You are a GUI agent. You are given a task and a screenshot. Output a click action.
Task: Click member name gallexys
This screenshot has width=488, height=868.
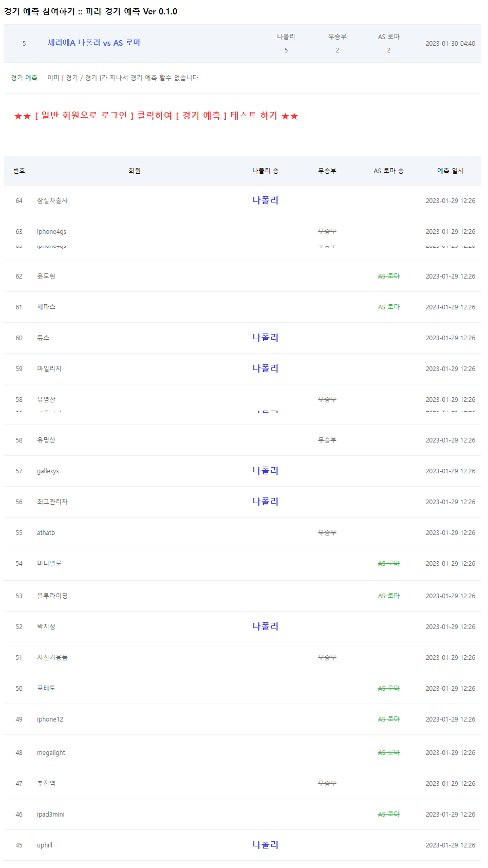(48, 471)
